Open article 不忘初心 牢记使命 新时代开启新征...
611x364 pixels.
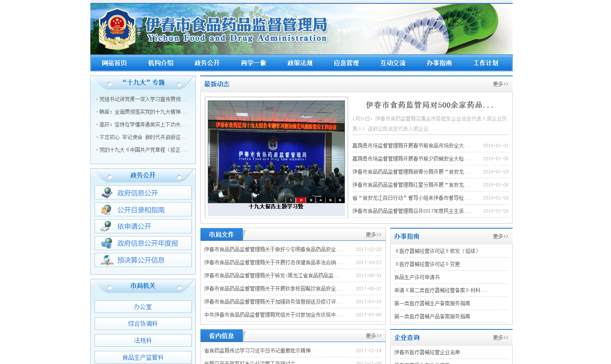(143, 137)
